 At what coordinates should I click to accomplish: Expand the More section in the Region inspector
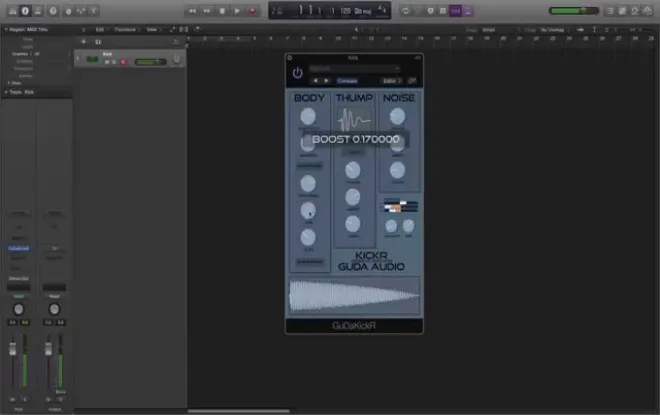point(9,83)
